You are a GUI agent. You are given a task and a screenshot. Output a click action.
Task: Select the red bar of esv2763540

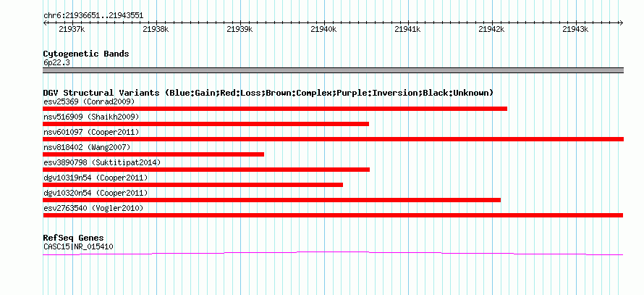coord(333,215)
